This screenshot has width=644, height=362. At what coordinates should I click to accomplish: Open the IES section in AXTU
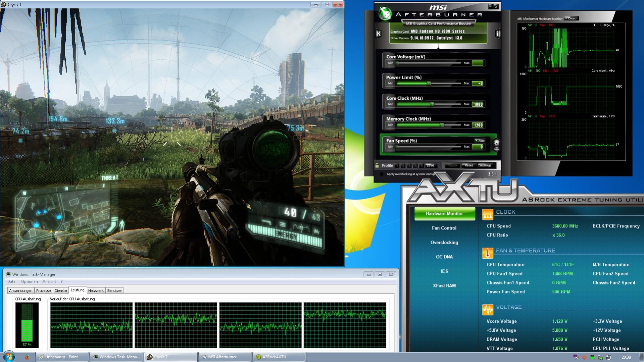[x=444, y=271]
